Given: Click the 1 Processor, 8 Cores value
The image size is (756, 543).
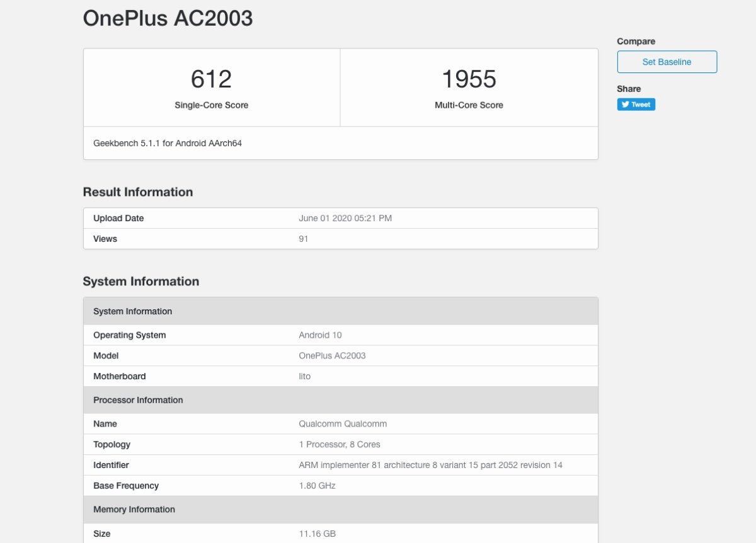Looking at the screenshot, I should (340, 444).
